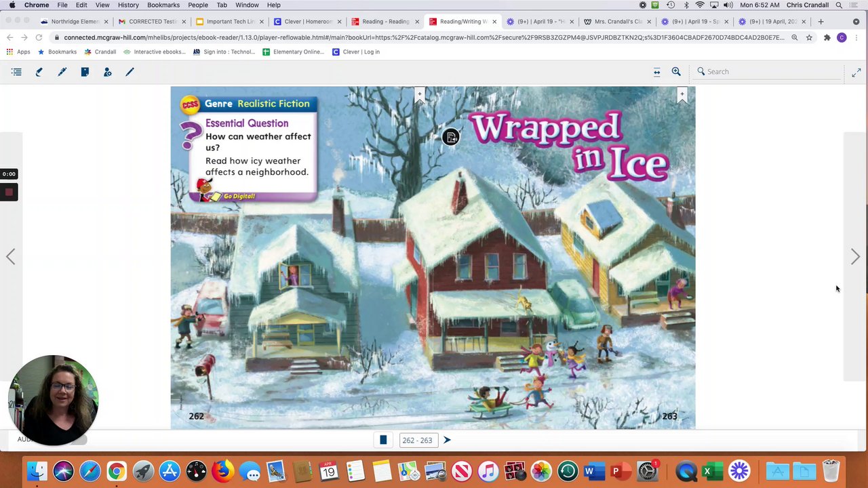The height and width of the screenshot is (488, 868).
Task: Open the History menu
Action: point(128,5)
